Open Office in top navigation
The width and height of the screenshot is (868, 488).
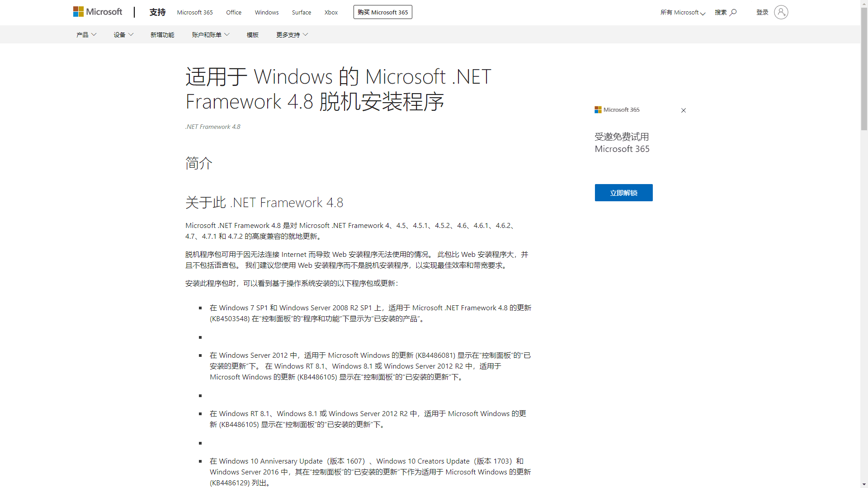coord(234,13)
